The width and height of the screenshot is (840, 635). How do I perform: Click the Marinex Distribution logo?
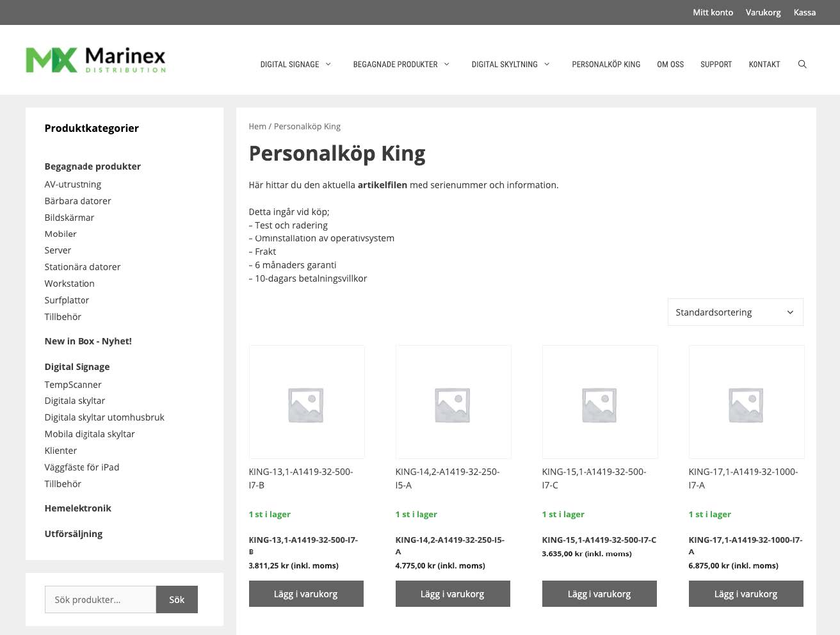point(95,60)
